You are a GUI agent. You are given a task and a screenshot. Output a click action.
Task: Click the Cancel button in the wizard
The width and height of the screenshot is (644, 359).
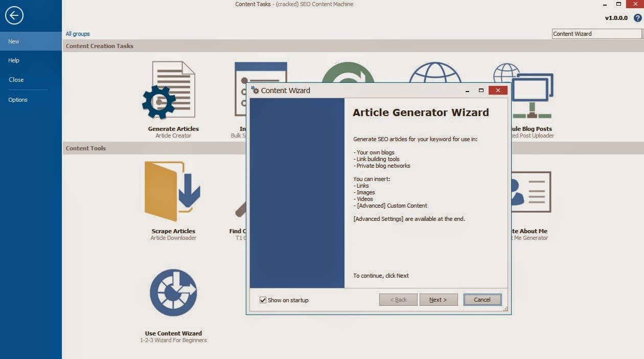pos(482,300)
